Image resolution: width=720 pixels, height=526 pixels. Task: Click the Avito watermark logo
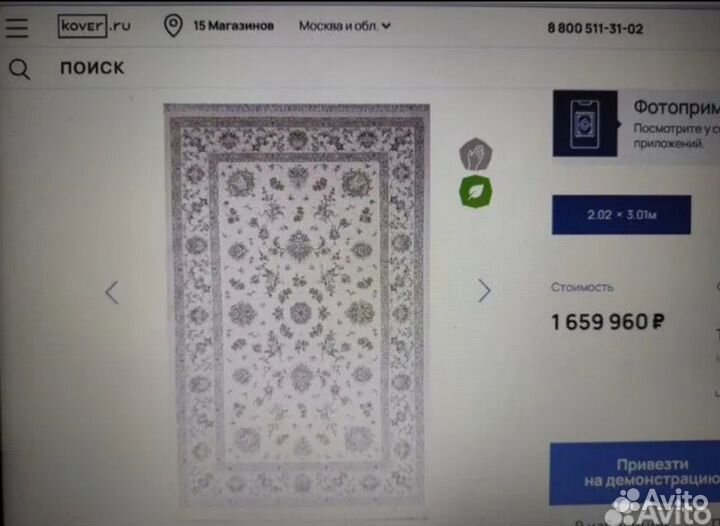[660, 507]
